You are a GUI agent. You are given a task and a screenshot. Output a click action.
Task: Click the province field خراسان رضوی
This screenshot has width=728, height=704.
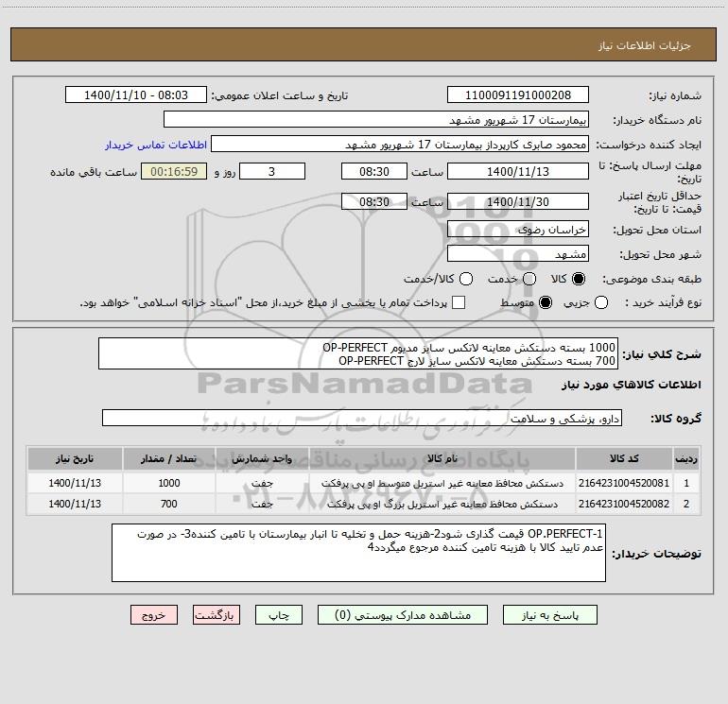coord(518,230)
